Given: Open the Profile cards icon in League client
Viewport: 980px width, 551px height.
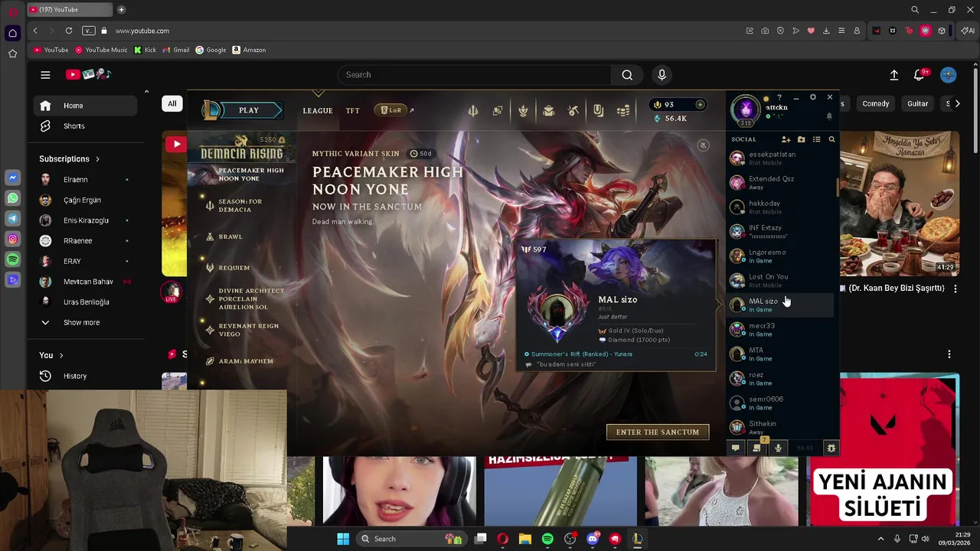Looking at the screenshot, I should tap(498, 111).
